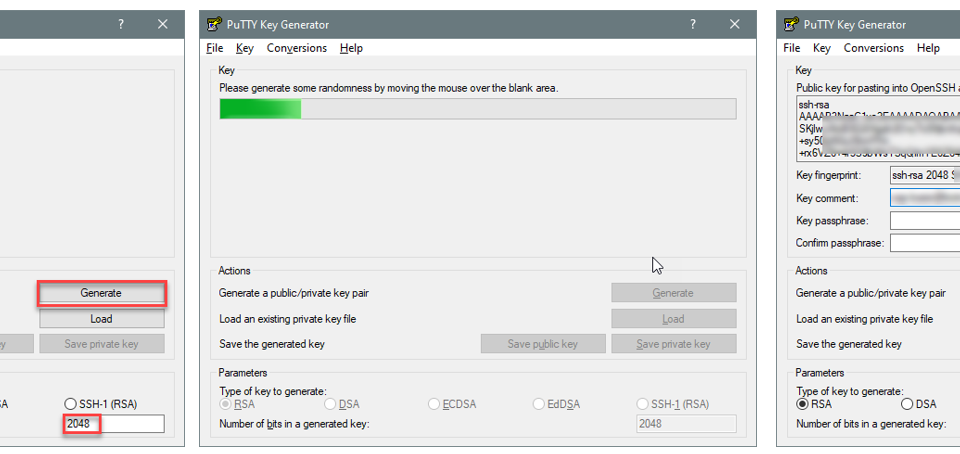The width and height of the screenshot is (960, 454).
Task: Click the PuTTY icon in the middle window's title bar
Action: pos(214,24)
